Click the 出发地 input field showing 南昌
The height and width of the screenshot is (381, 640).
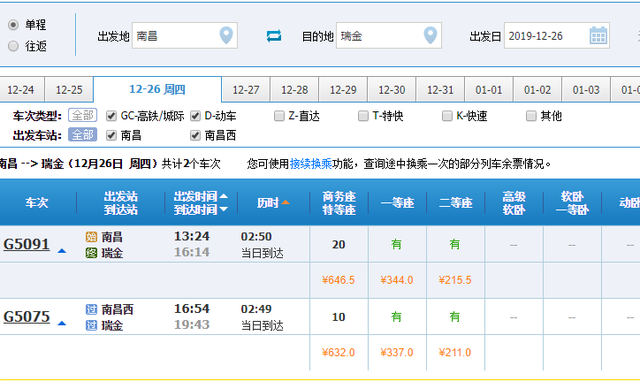[x=184, y=36]
